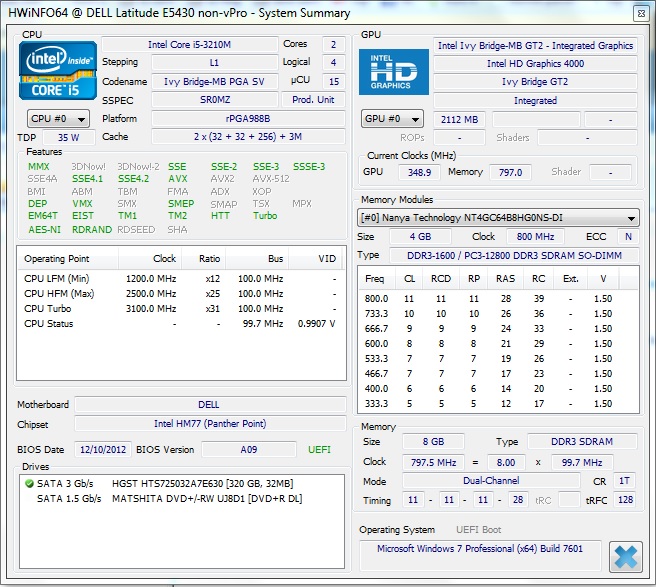Image resolution: width=656 pixels, height=587 pixels.
Task: Click the memory Clock 797.5 MHz field
Action: [x=433, y=463]
